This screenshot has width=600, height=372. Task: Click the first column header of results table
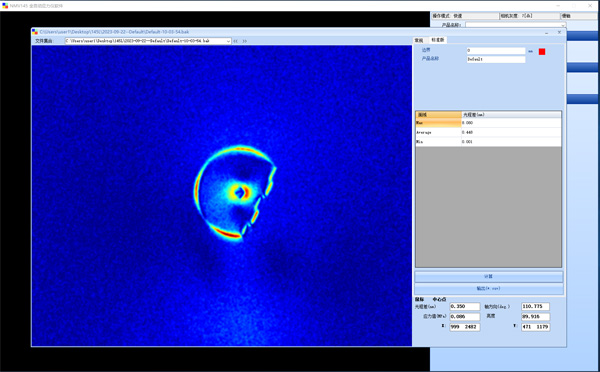point(439,115)
